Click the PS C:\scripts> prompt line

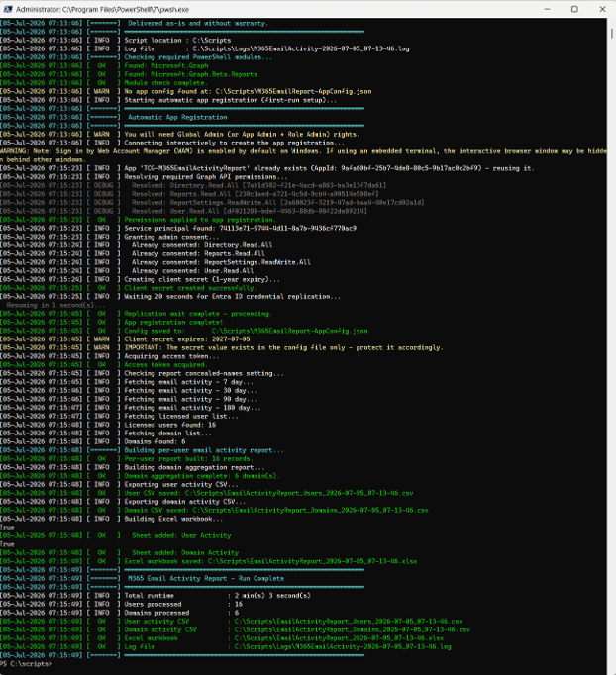click(27, 663)
